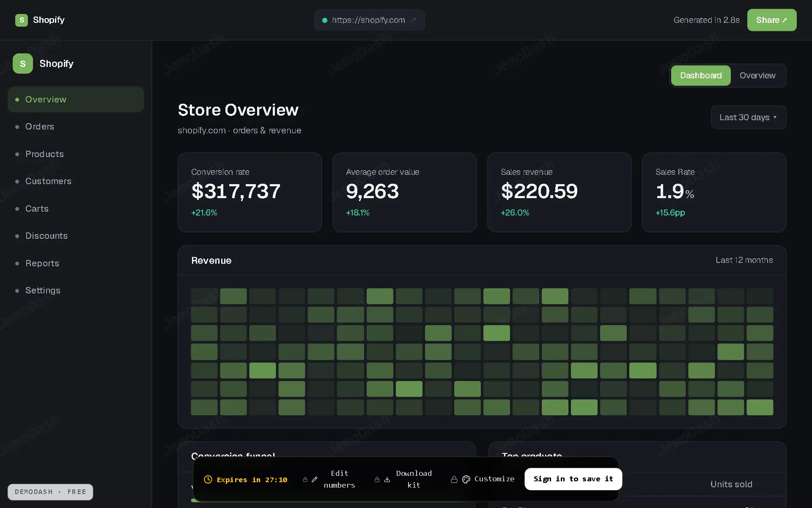Click the Expires in 27:10 timer text
Image resolution: width=812 pixels, height=508 pixels.
tap(252, 480)
